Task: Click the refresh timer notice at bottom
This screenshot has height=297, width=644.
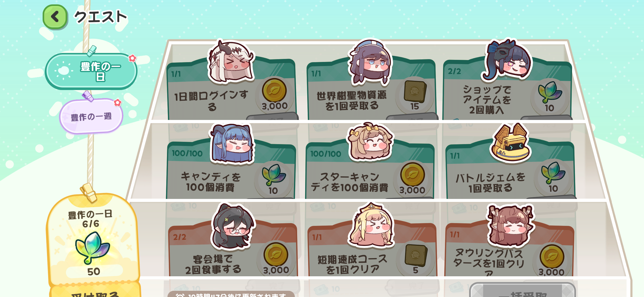Action: (231, 294)
